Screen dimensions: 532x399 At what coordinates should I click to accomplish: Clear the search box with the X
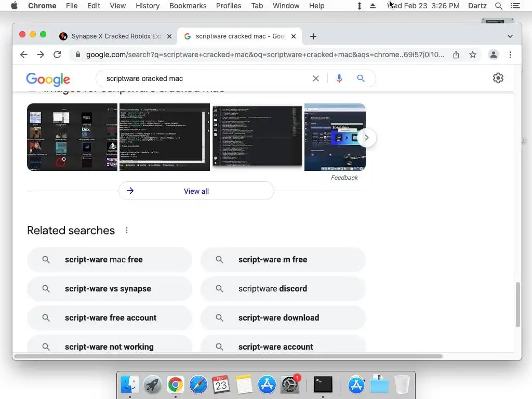[315, 78]
